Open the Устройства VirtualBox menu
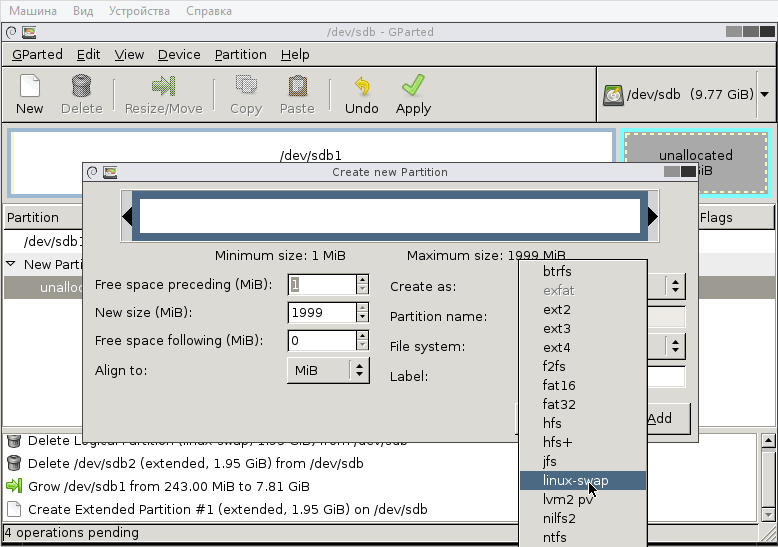This screenshot has height=547, width=778. pyautogui.click(x=139, y=11)
